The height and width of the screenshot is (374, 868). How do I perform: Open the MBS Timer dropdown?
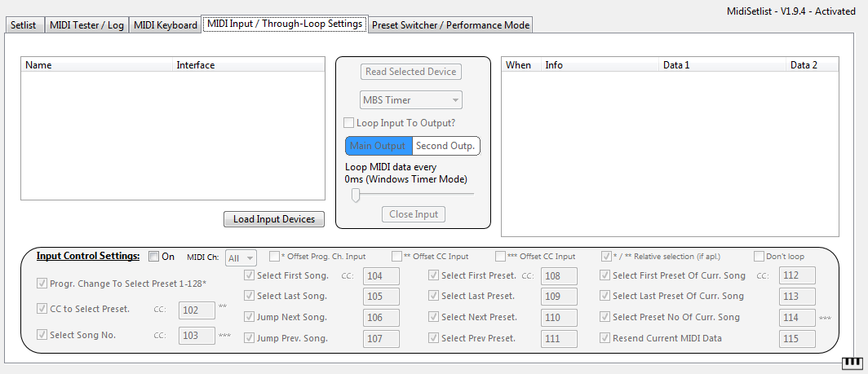click(411, 100)
